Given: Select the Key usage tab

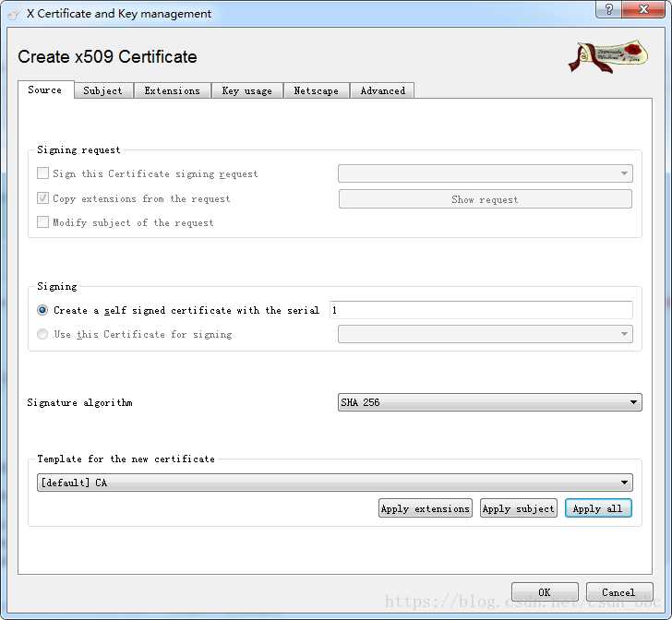Looking at the screenshot, I should [x=246, y=90].
